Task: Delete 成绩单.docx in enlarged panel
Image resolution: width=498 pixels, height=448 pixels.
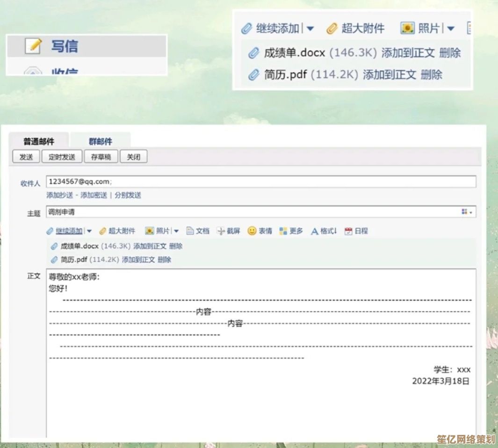Action: click(450, 53)
